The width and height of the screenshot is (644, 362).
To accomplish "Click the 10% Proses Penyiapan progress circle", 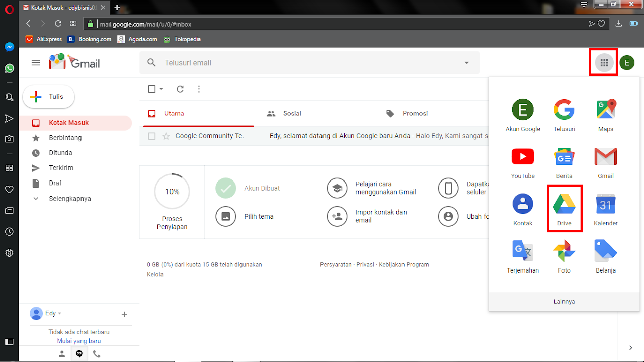I will 172,192.
